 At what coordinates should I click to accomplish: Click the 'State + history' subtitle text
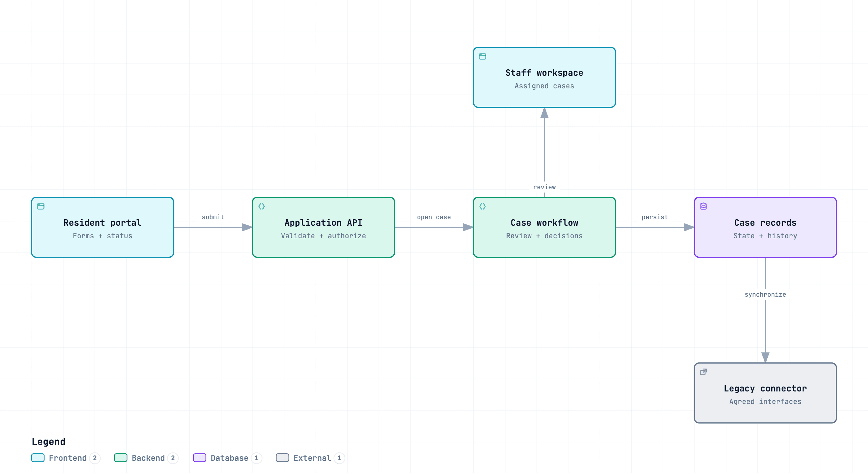[765, 236]
